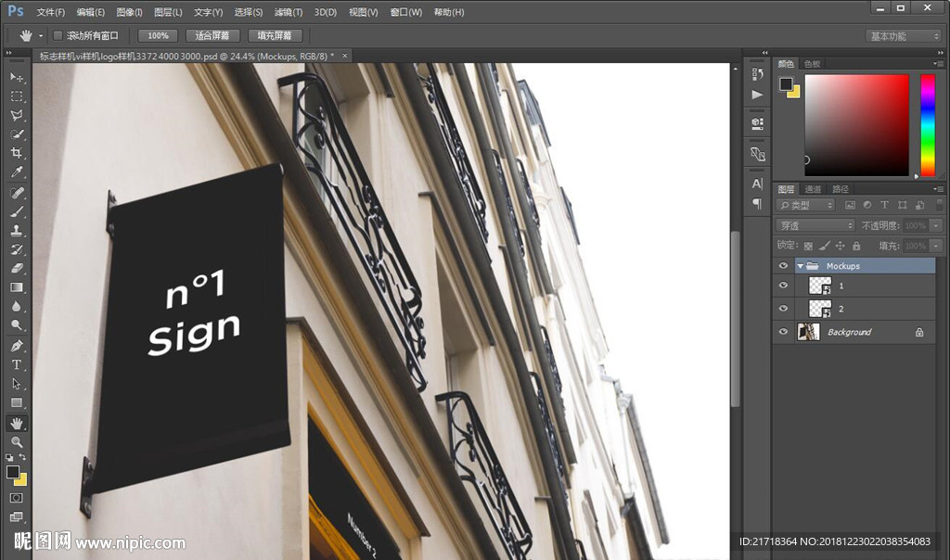Collapse the Mockups group folder arrow
950x560 pixels.
(x=800, y=266)
